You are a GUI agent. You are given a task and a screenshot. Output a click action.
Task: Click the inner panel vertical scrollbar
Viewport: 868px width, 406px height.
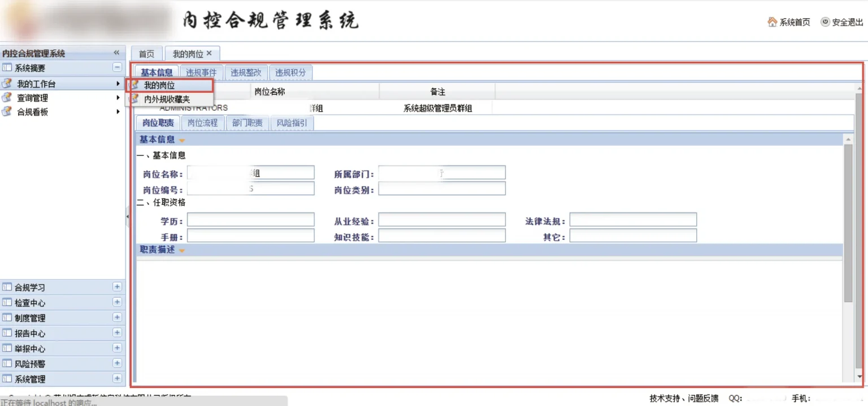click(x=848, y=226)
